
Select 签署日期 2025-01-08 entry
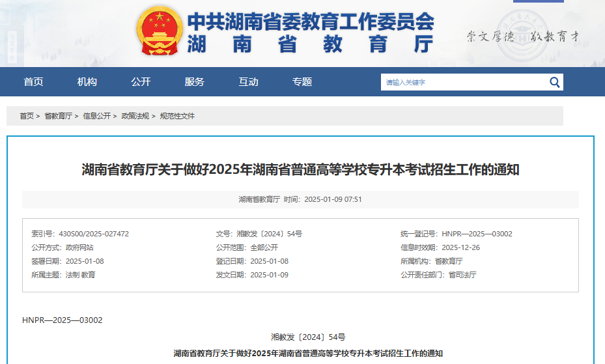click(x=68, y=261)
